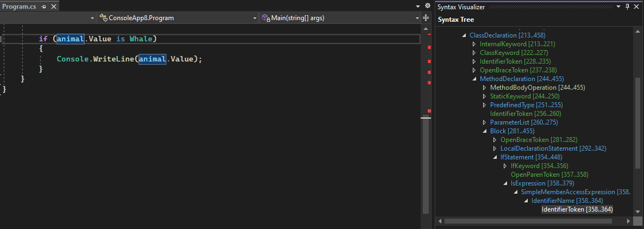Click the syntax tree vertical scrollbar thumb
Image resolution: width=644 pixels, height=229 pixels.
point(637,123)
